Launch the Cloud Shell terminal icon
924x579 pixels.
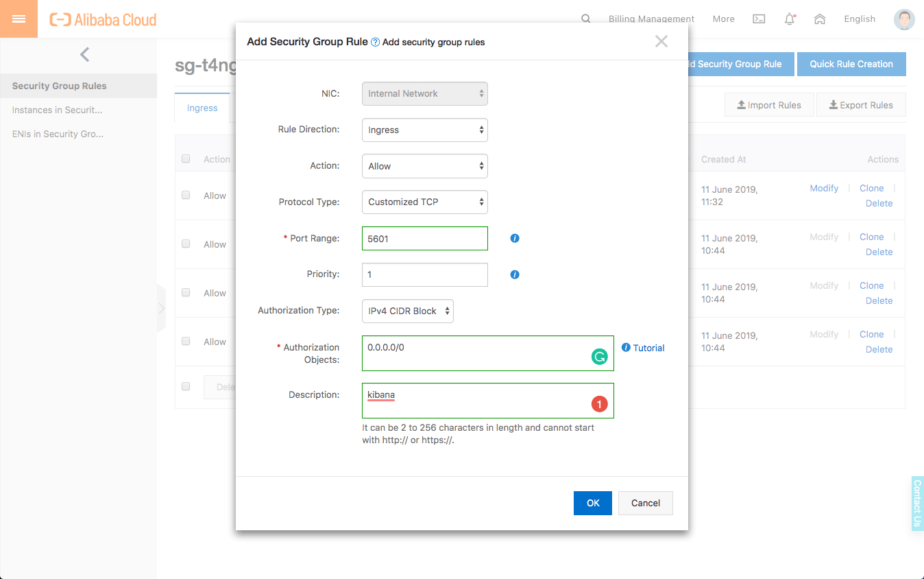[759, 19]
